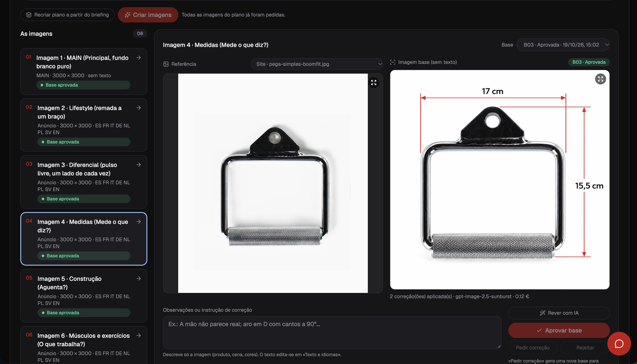The height and width of the screenshot is (364, 637).
Task: Click the 08 images count badge
Action: [140, 33]
